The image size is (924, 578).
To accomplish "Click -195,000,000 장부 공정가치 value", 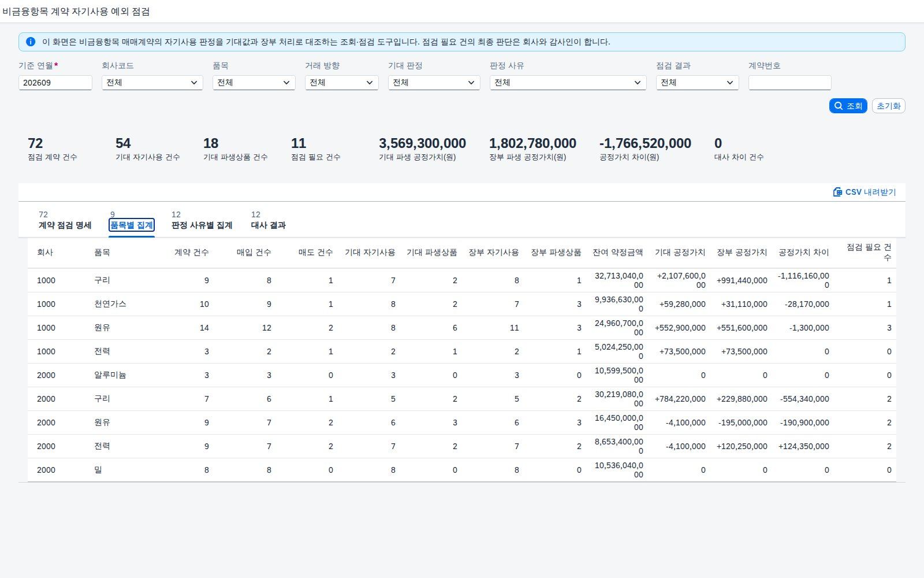I will click(743, 423).
